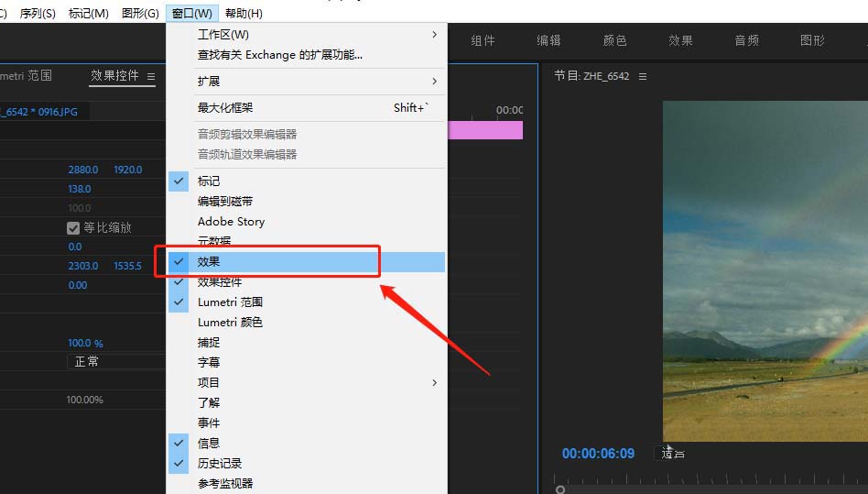Open the 图形(G) menu
868x494 pixels.
[x=140, y=14]
